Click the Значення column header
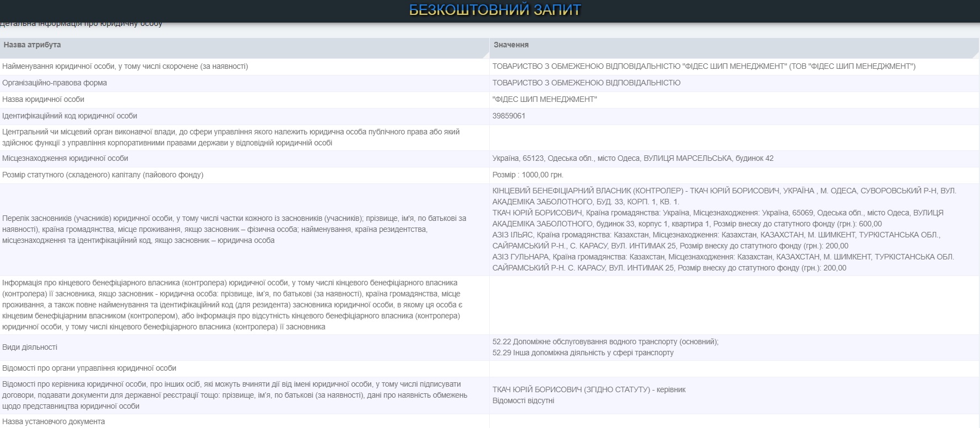980x428 pixels. 511,45
